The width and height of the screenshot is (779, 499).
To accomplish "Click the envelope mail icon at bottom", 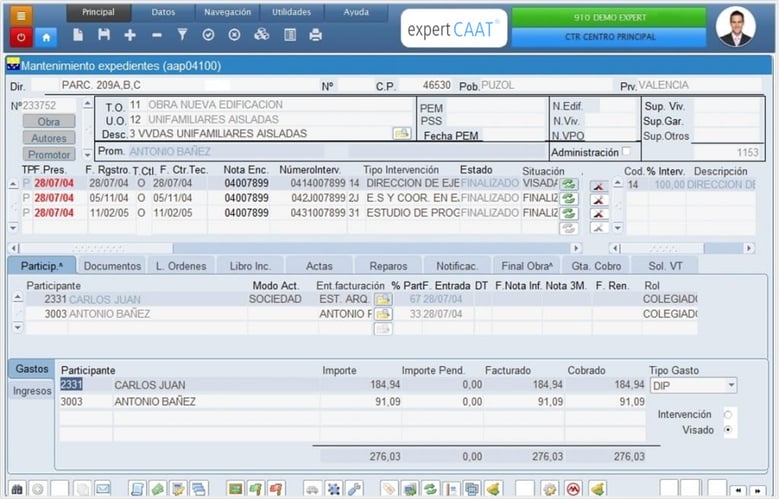I will tap(103, 490).
